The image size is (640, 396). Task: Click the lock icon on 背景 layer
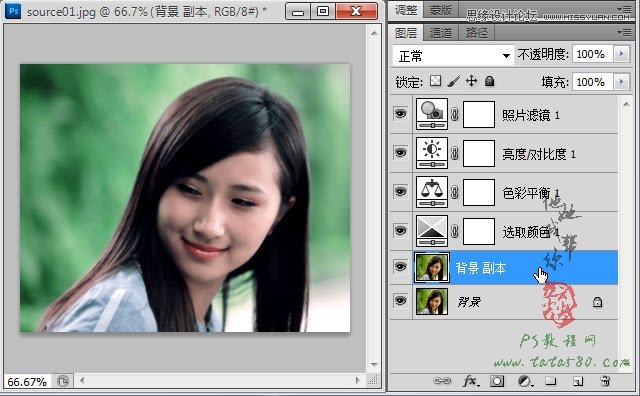pyautogui.click(x=597, y=302)
